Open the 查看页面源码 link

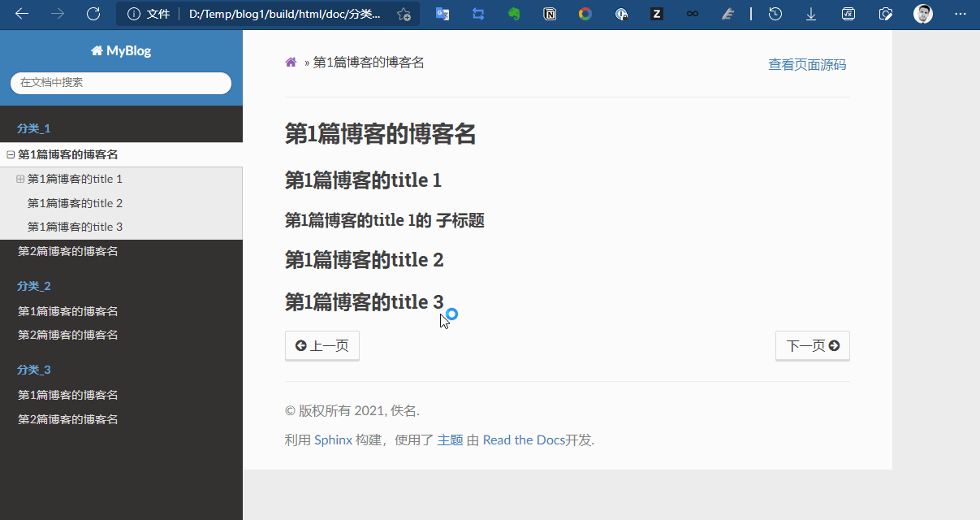[x=807, y=64]
